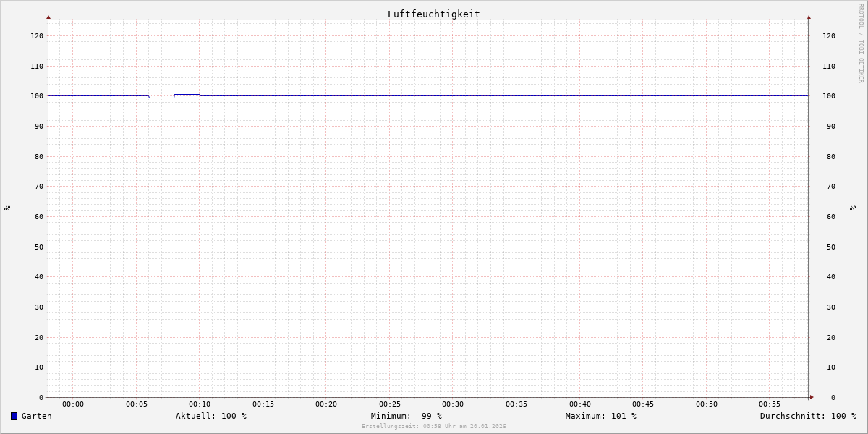This screenshot has width=868, height=434.
Task: Click the 00:30 time axis label
Action: (x=453, y=404)
